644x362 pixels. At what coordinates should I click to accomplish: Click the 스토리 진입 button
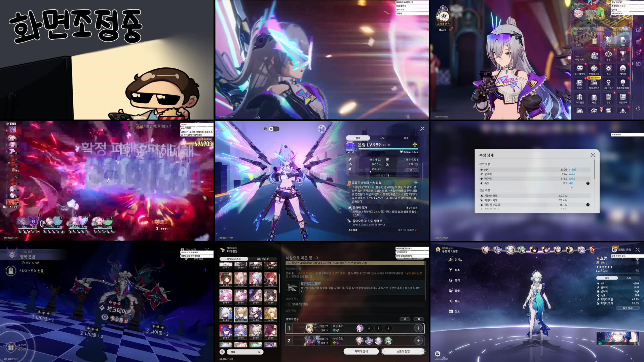coord(403,352)
